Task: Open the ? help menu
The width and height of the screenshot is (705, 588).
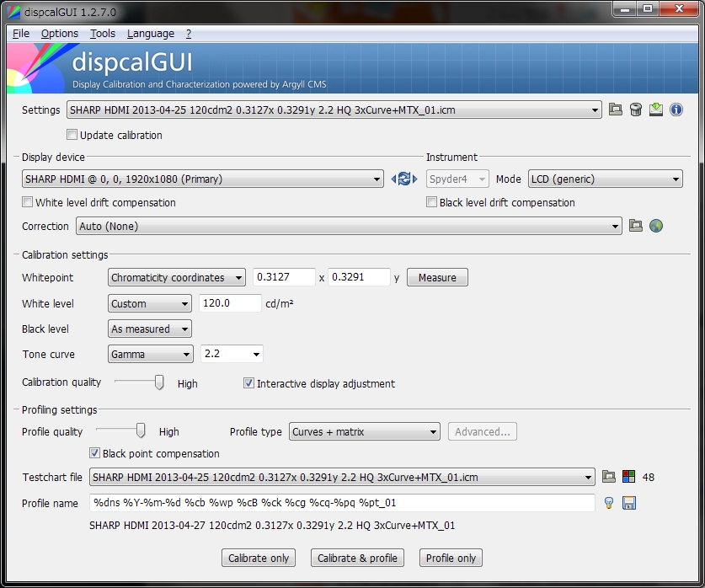Action: pyautogui.click(x=189, y=33)
